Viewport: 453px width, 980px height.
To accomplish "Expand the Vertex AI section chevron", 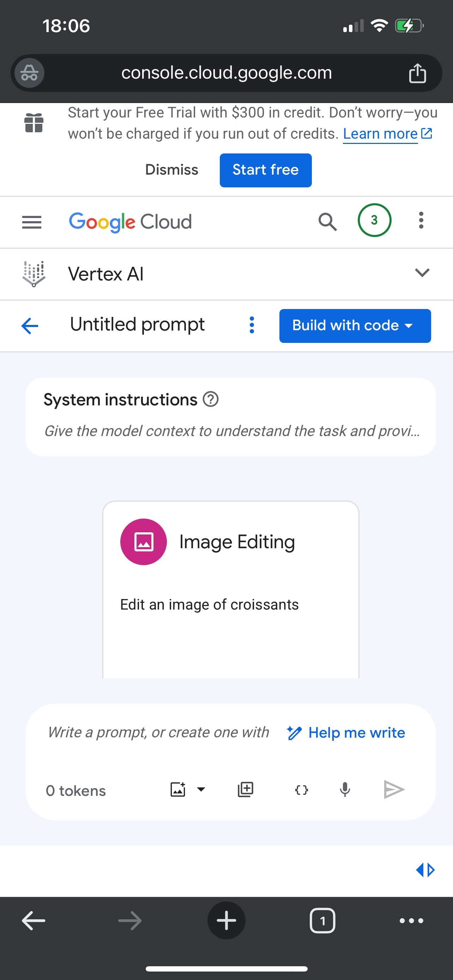I will click(x=422, y=273).
